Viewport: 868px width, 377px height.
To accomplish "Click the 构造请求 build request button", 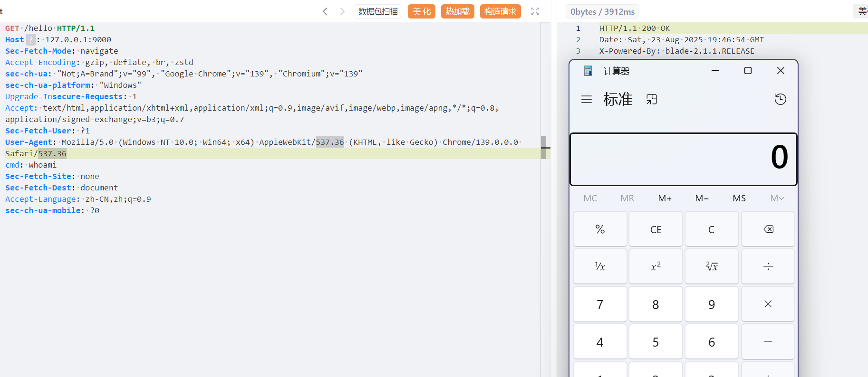I will pyautogui.click(x=501, y=11).
